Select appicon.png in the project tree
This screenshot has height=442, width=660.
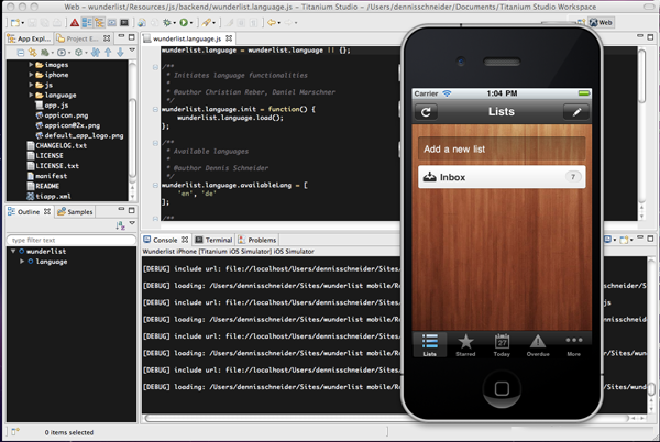click(x=62, y=115)
